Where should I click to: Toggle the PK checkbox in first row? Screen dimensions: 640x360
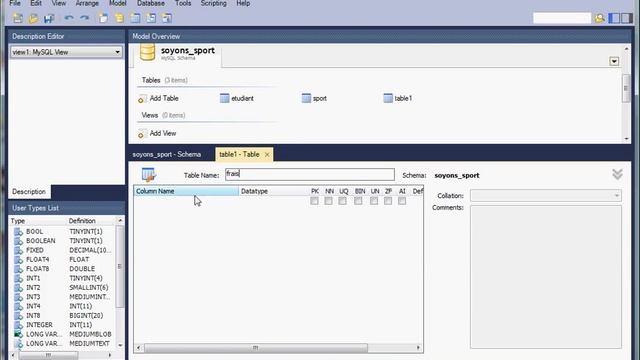point(314,201)
